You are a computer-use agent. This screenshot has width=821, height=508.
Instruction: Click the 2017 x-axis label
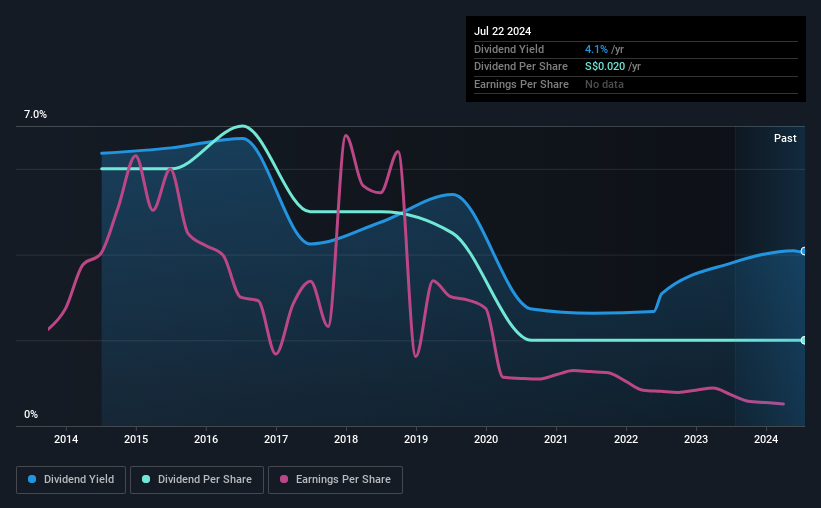276,439
